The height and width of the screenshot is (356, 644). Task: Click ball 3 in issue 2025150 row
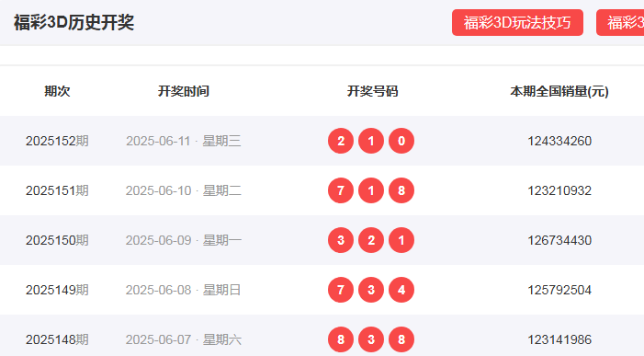(x=341, y=240)
